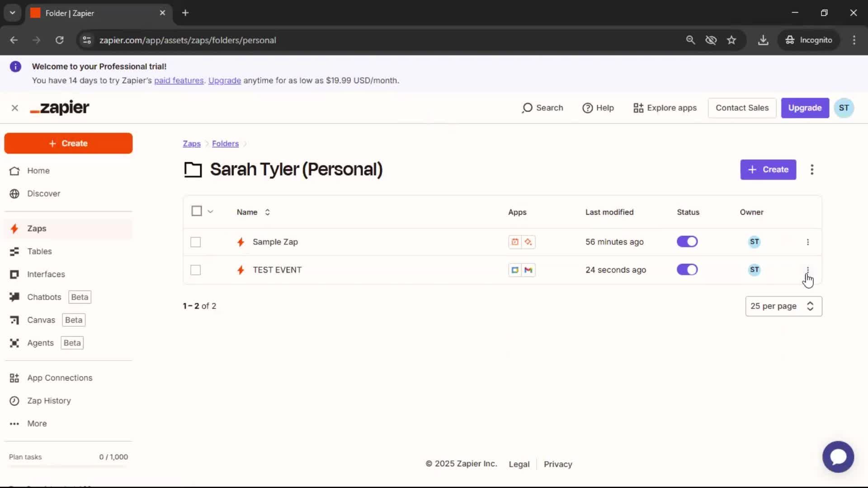The width and height of the screenshot is (868, 488).
Task: Select the TEST EVENT checkbox
Action: click(196, 270)
